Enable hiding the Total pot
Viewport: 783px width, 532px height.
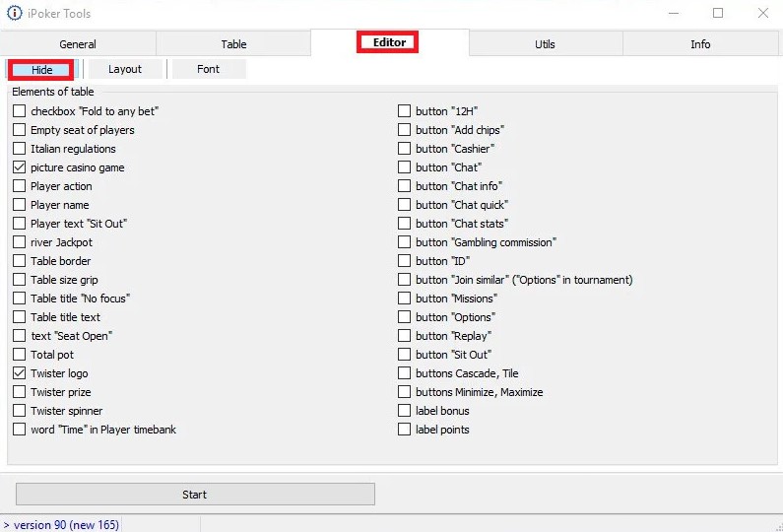coord(20,355)
